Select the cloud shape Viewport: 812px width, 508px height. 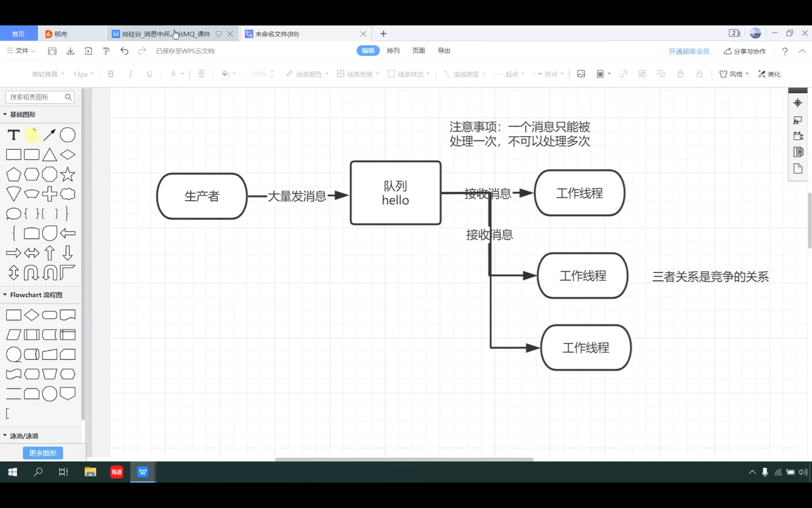tap(68, 194)
